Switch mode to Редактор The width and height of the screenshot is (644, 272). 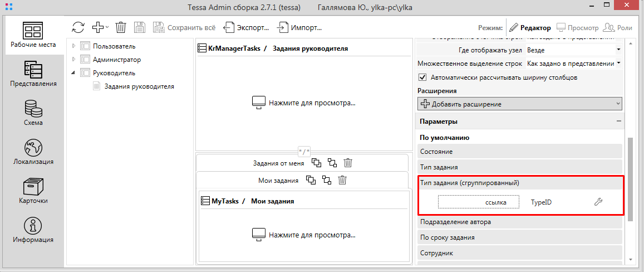click(530, 27)
